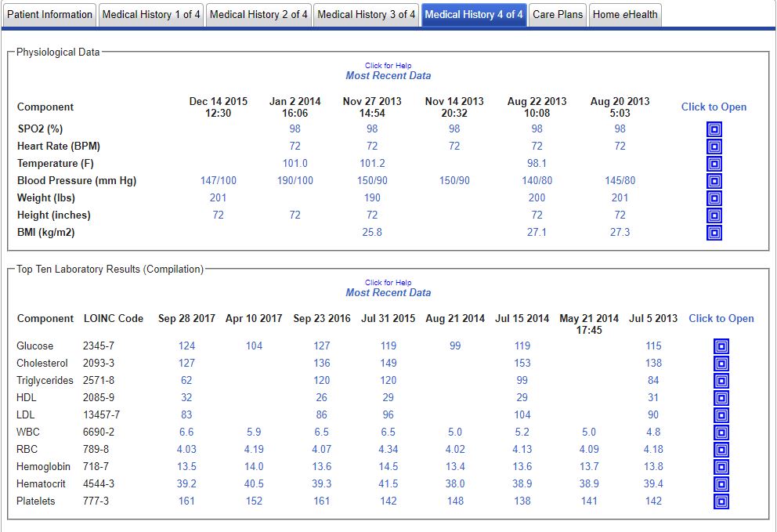Viewport: 777px width, 532px height.
Task: Open the LDL lab detail icon
Action: [721, 415]
